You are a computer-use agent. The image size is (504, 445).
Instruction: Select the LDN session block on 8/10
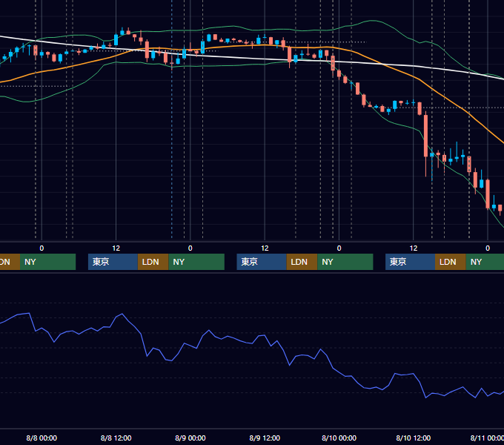click(x=451, y=262)
